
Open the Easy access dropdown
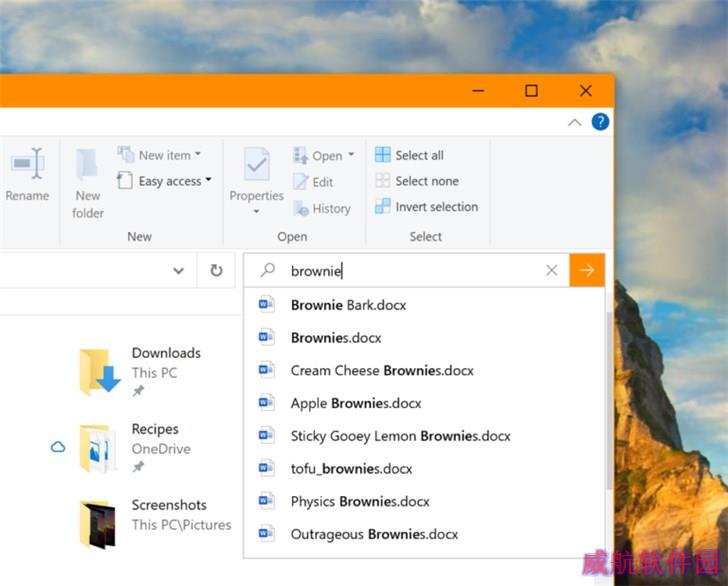[x=164, y=181]
